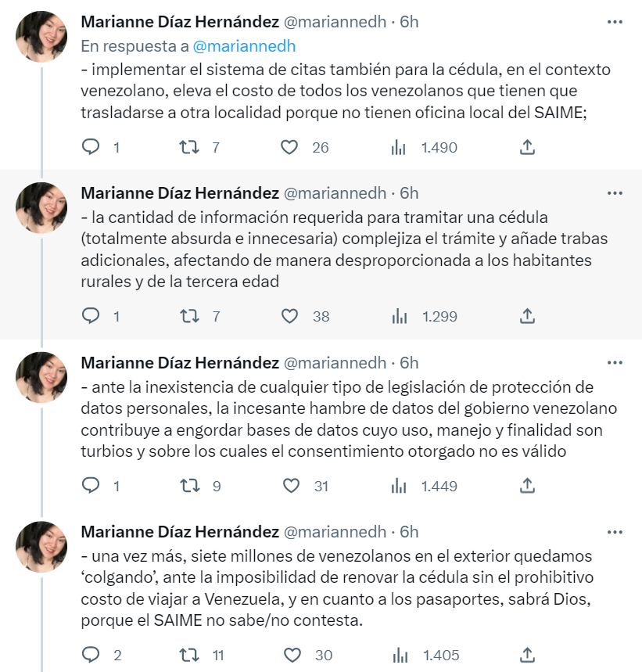Reply to the tweet with 2 replies
The height and width of the screenshot is (672, 642).
pyautogui.click(x=91, y=656)
